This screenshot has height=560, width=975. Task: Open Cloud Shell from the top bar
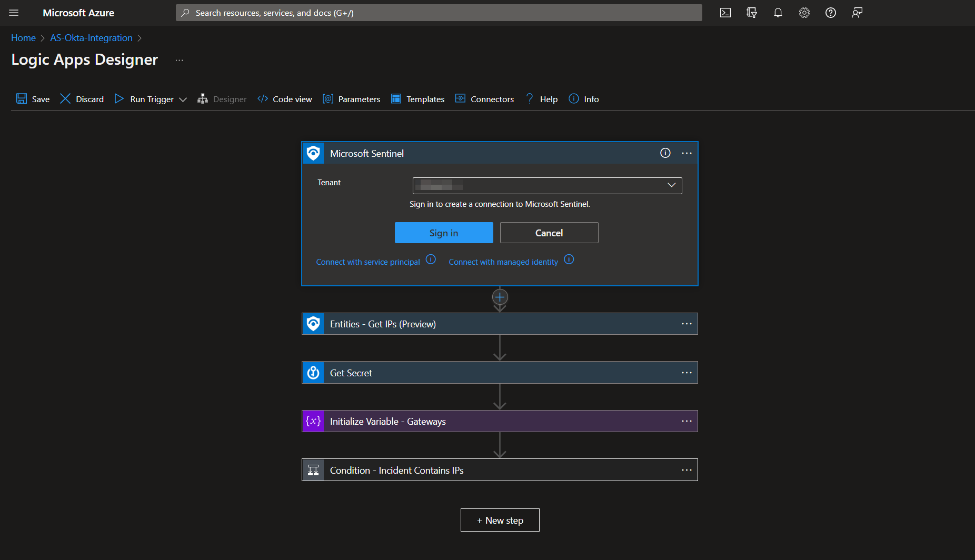coord(725,13)
